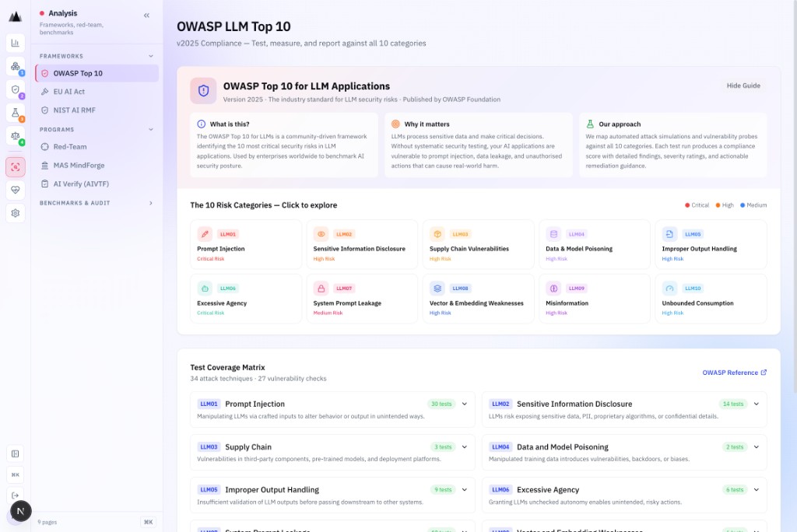Collapse the Analysis sidebar with double chevron

click(146, 16)
